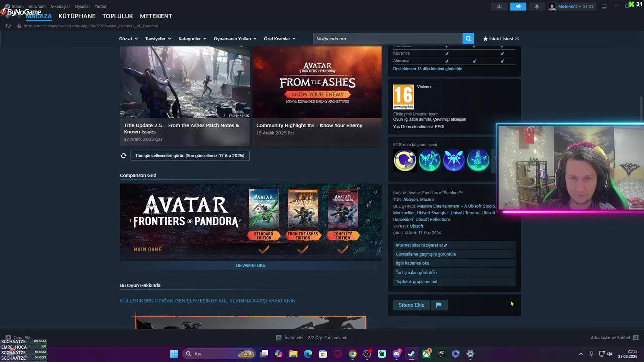
Task: Open the Arkadaşlar menu
Action: tap(60, 6)
